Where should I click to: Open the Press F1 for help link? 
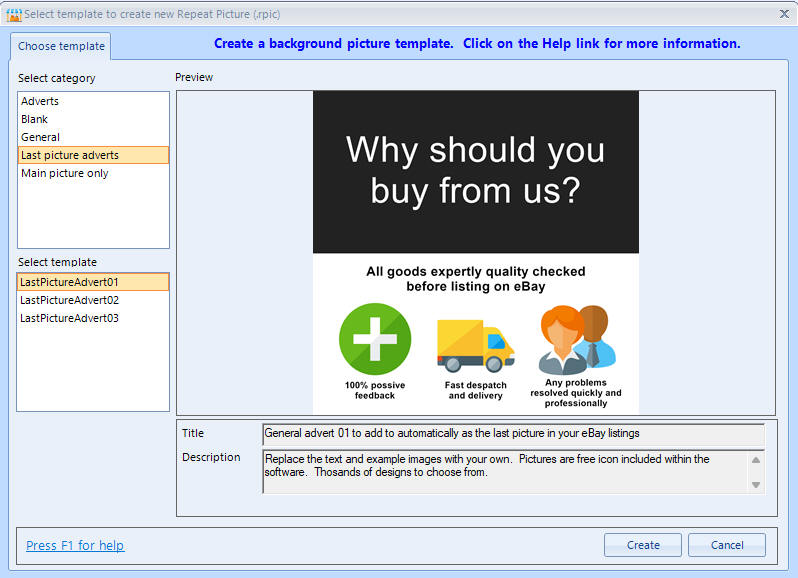click(x=75, y=545)
